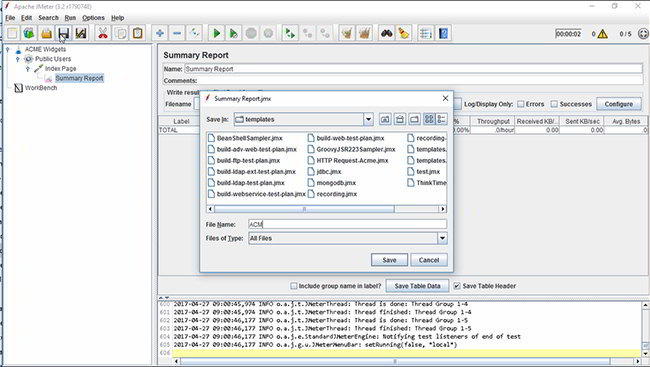
Task: Open the Run menu
Action: (x=70, y=18)
